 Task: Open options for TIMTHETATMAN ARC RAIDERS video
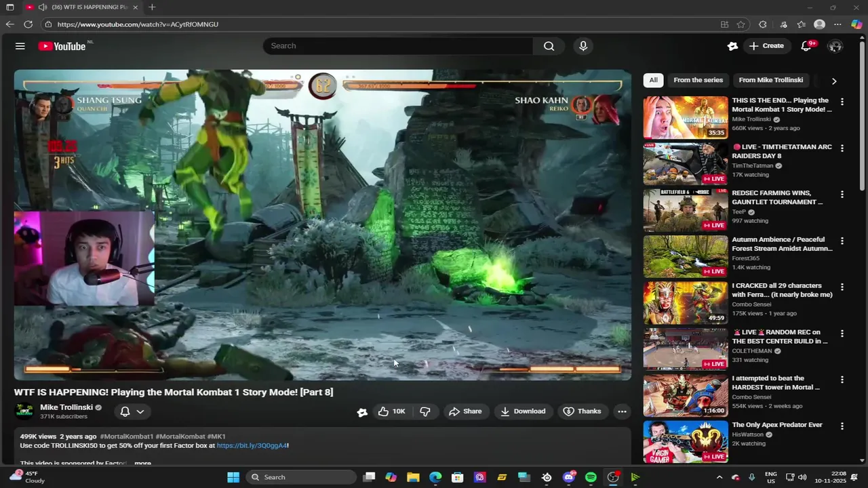842,148
